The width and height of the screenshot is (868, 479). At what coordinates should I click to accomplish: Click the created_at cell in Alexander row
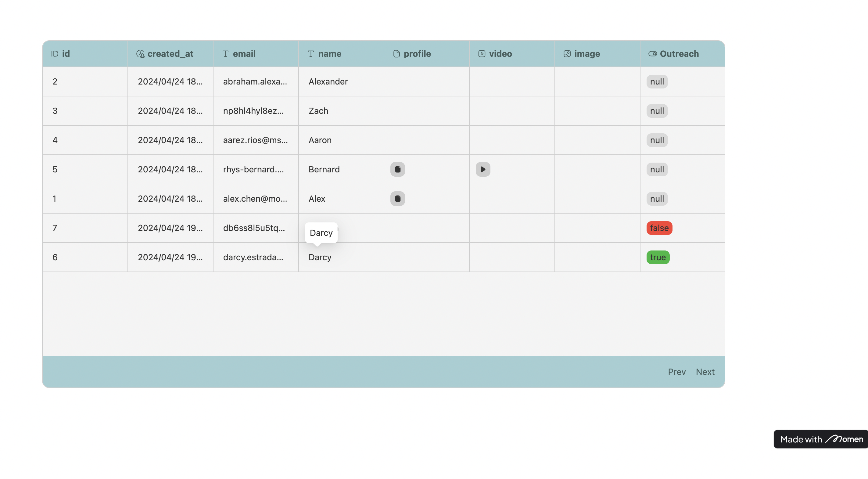[x=170, y=81]
